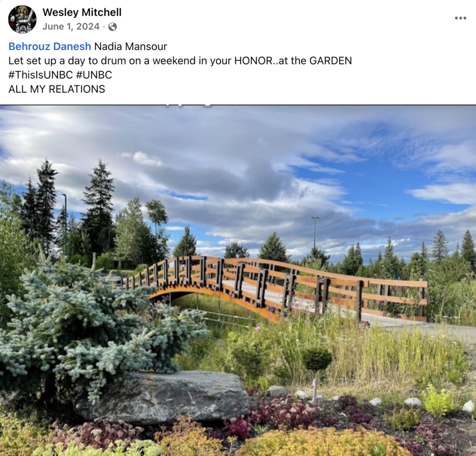This screenshot has height=456, width=476.
Task: Click the Wesley Mitchell author name
Action: (82, 12)
